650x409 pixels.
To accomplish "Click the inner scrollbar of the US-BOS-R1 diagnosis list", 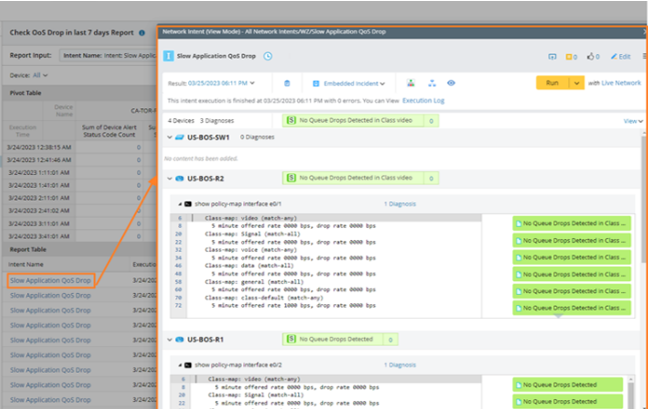I will (x=631, y=392).
